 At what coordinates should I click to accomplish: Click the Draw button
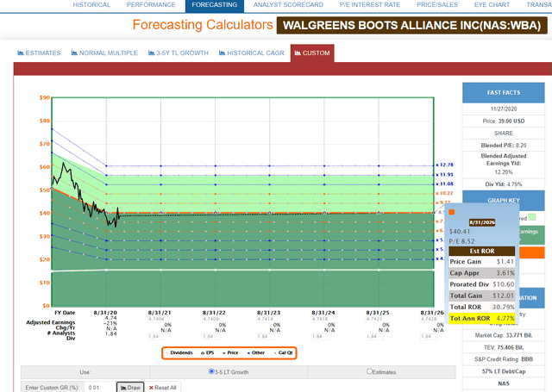coord(130,388)
